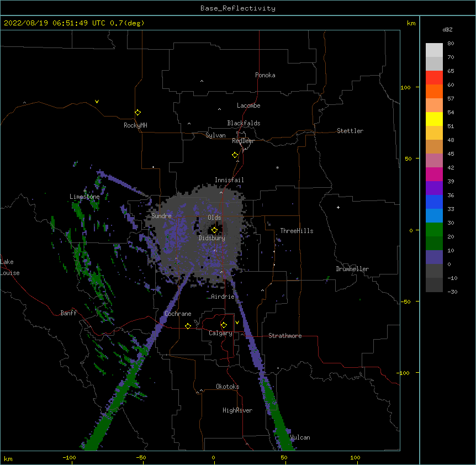Click the yellow diamond marker above RockyMH

(x=137, y=113)
